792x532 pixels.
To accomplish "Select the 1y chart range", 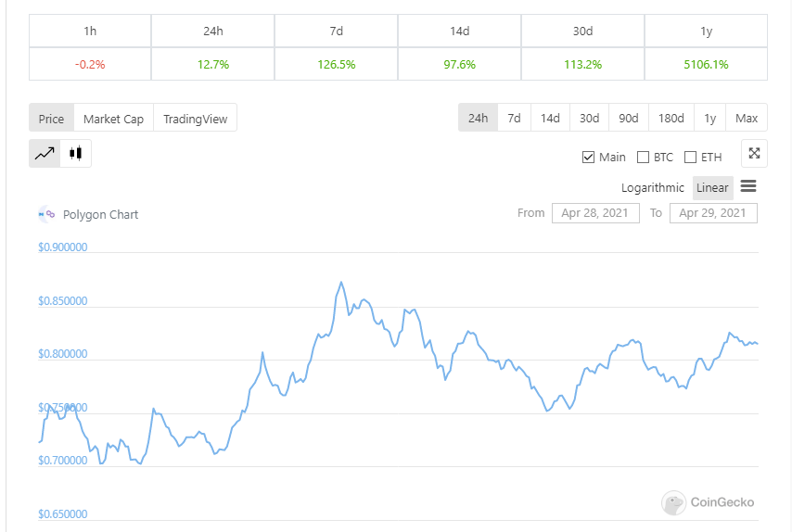I will [710, 118].
